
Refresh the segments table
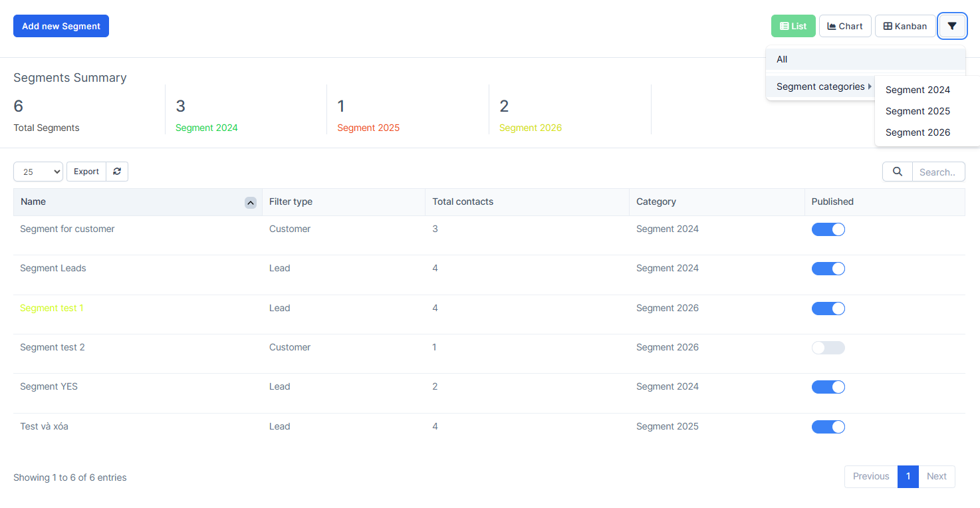(117, 171)
